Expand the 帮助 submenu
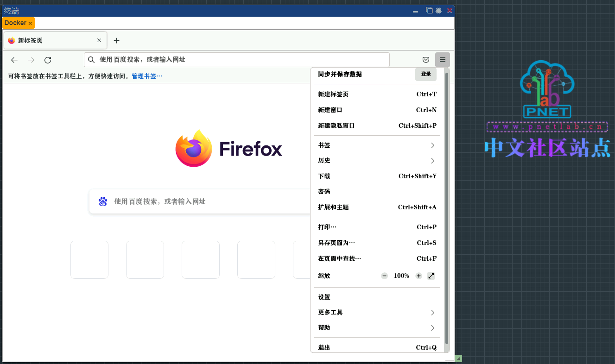Image resolution: width=615 pixels, height=364 pixels. 377,328
